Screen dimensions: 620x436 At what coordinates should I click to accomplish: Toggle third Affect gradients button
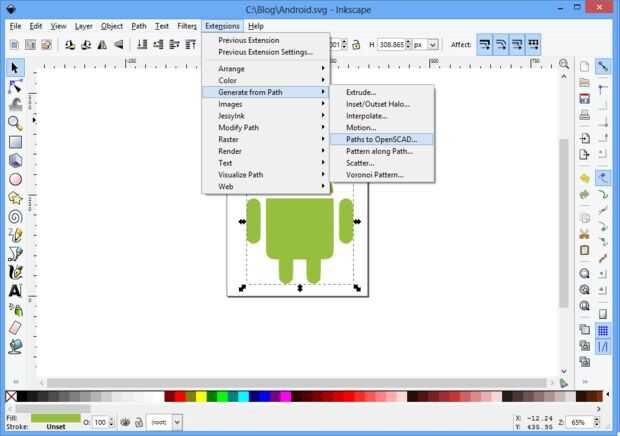coord(517,44)
